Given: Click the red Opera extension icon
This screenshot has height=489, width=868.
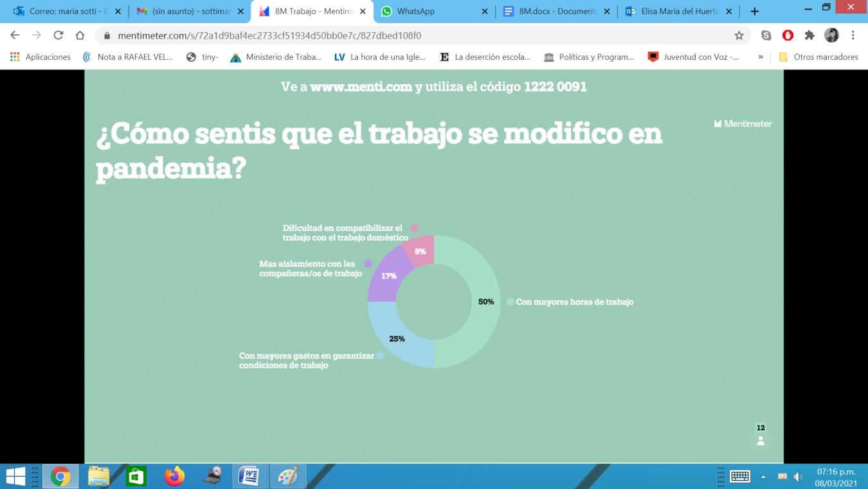Looking at the screenshot, I should click(x=788, y=35).
